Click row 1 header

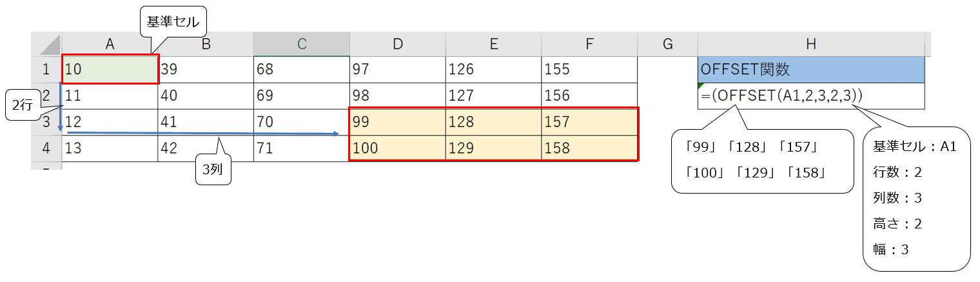(46, 70)
